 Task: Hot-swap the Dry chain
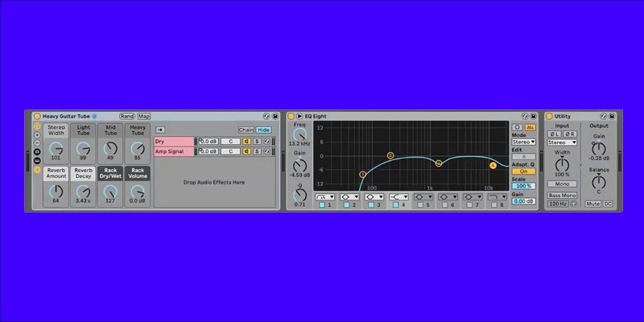click(x=266, y=142)
